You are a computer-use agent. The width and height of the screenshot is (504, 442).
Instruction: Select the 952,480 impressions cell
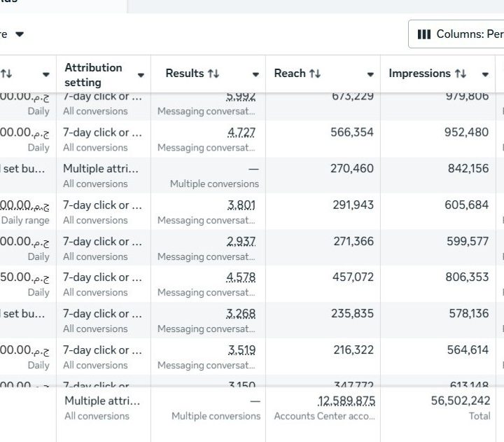(x=466, y=132)
